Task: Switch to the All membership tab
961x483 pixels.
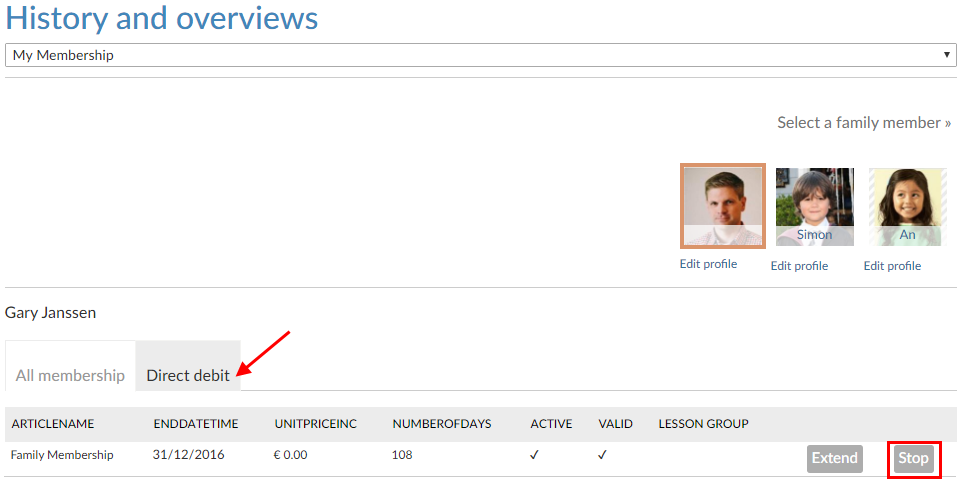Action: tap(70, 375)
